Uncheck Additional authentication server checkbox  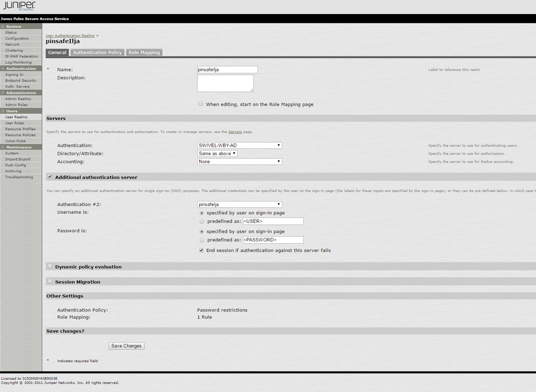50,177
